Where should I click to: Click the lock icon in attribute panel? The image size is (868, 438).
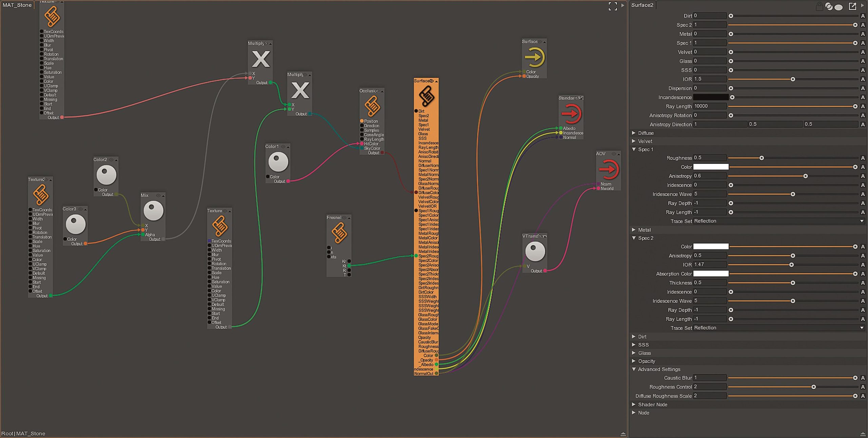[x=819, y=6]
